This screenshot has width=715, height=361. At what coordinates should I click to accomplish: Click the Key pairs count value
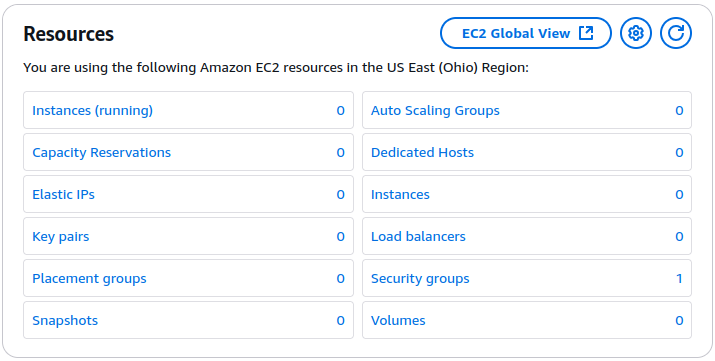click(340, 237)
